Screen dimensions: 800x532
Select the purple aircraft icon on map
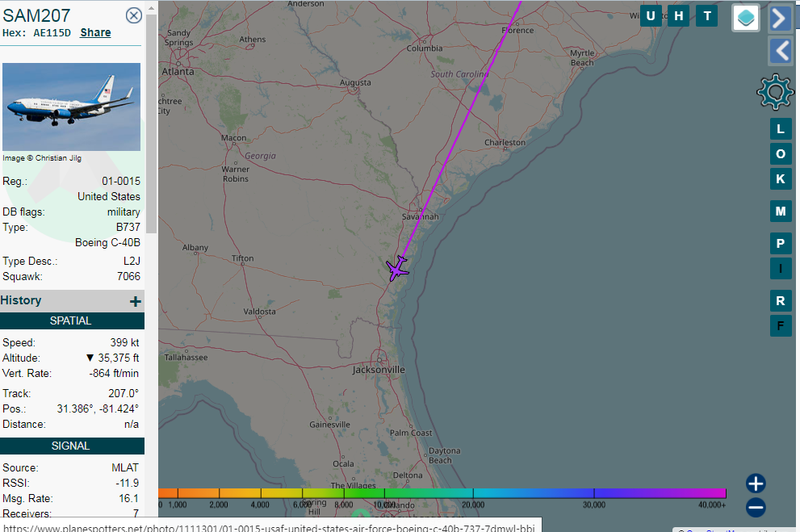(x=397, y=268)
